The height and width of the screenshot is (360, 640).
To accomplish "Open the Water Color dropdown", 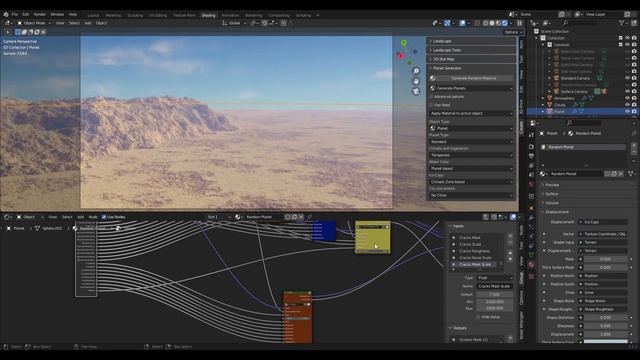I will tap(471, 169).
